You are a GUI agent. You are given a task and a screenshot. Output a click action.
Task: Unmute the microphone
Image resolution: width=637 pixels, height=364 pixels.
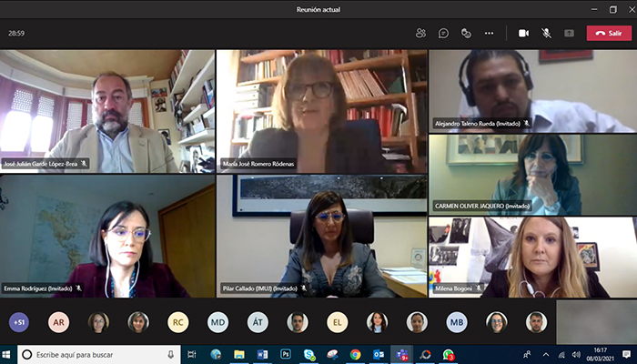pyautogui.click(x=546, y=33)
